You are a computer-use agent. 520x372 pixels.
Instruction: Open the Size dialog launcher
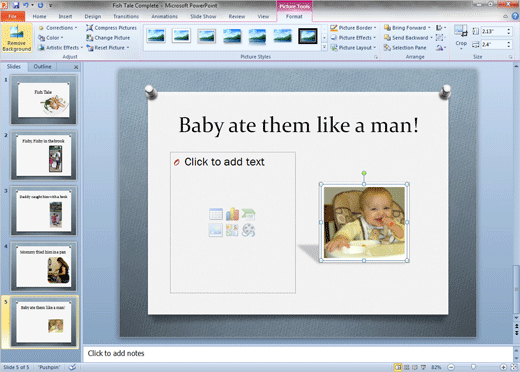click(510, 57)
